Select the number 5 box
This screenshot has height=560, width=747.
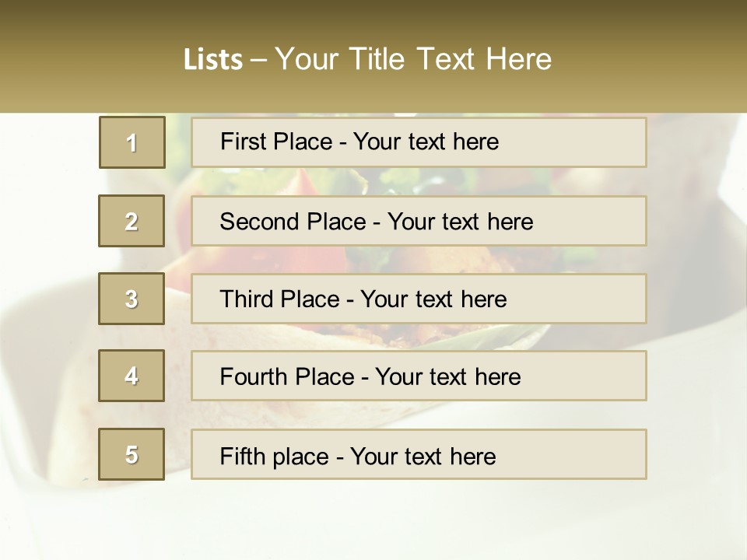tap(132, 453)
